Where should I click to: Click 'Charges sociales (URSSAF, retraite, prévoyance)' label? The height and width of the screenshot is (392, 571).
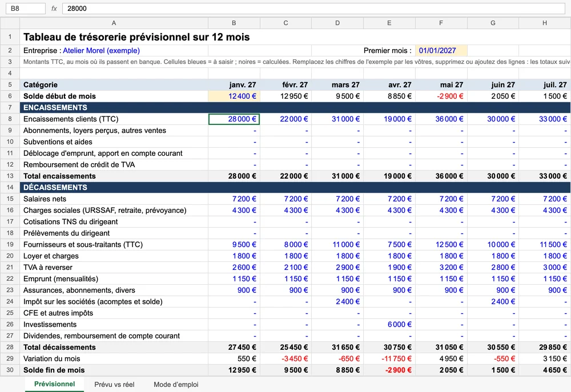[x=105, y=211]
